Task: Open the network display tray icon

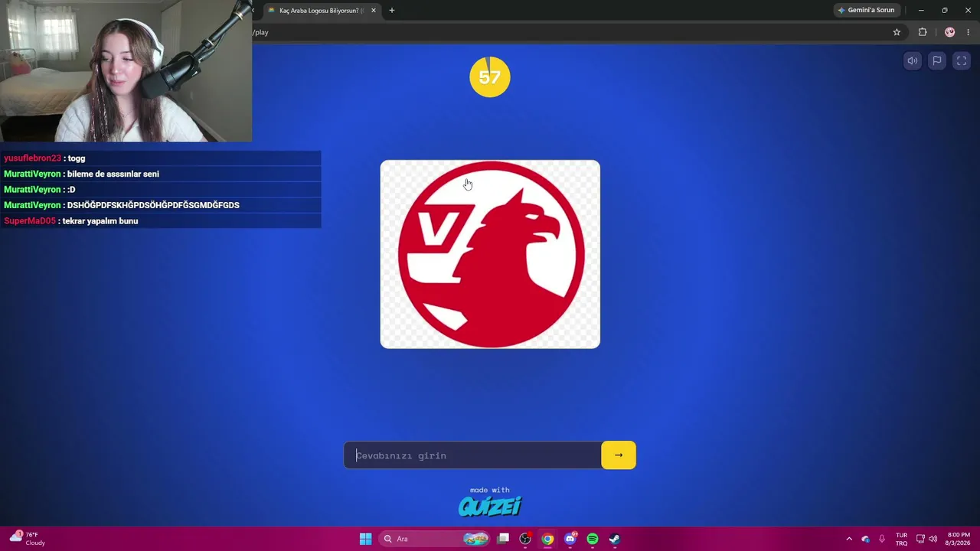Action: (x=920, y=539)
